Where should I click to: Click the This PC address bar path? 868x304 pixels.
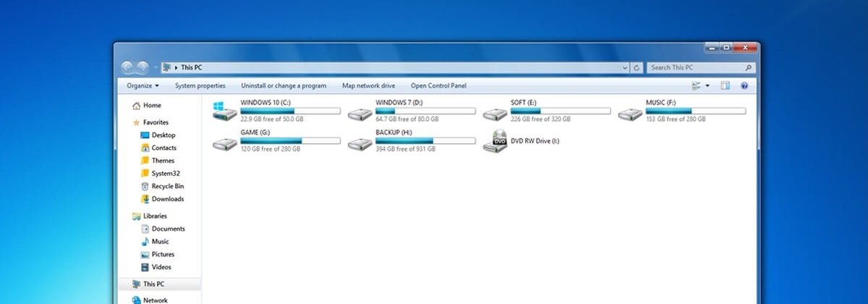[191, 67]
